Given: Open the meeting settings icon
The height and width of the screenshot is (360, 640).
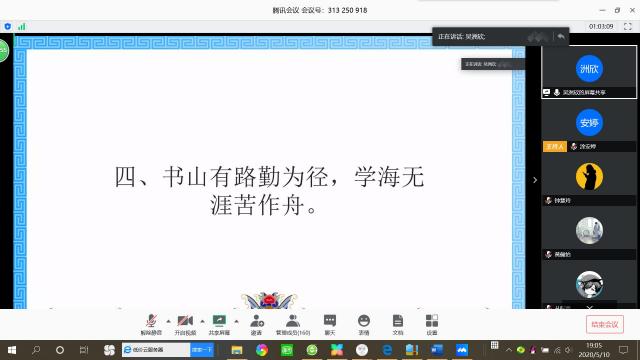Looking at the screenshot, I should point(432,324).
